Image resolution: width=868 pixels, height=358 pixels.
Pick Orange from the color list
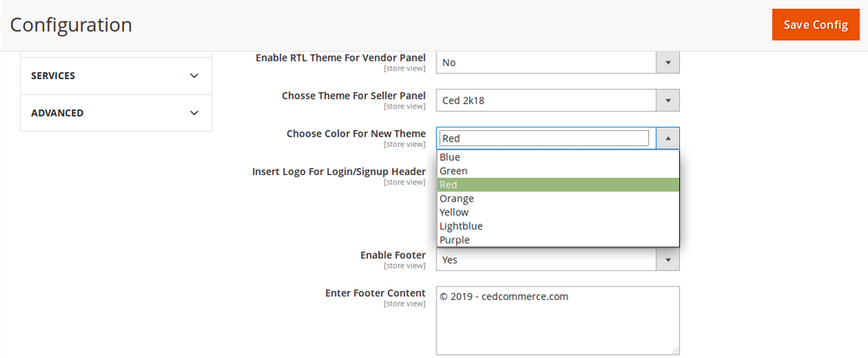pyautogui.click(x=457, y=199)
